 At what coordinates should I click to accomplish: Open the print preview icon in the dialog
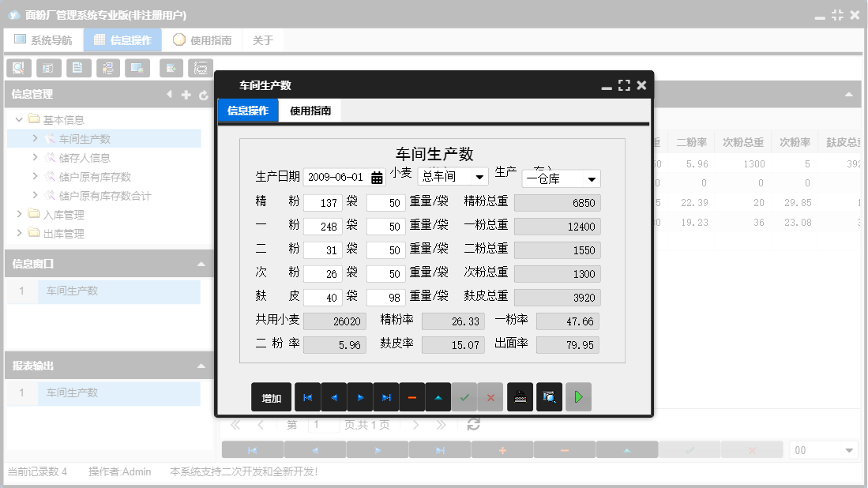pyautogui.click(x=549, y=397)
